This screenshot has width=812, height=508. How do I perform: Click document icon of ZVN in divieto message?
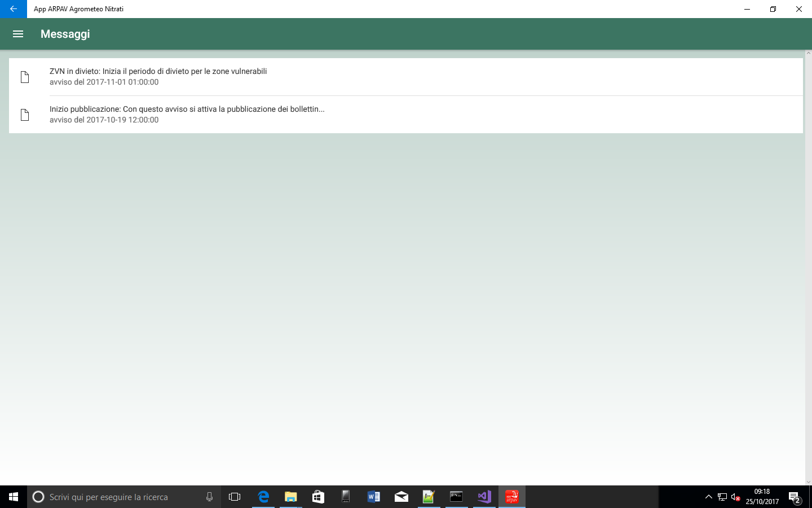25,77
